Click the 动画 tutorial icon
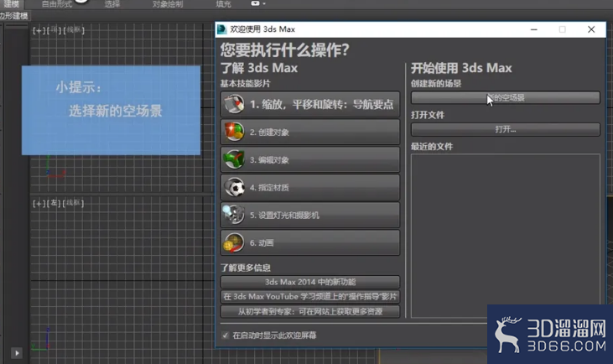 tap(233, 242)
